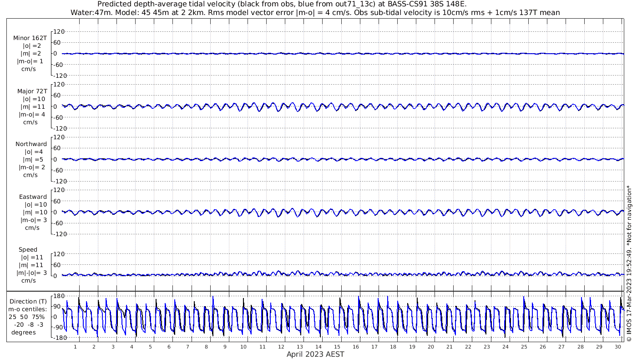Click the '-20 -8 -3' centile values

pyautogui.click(x=28, y=324)
